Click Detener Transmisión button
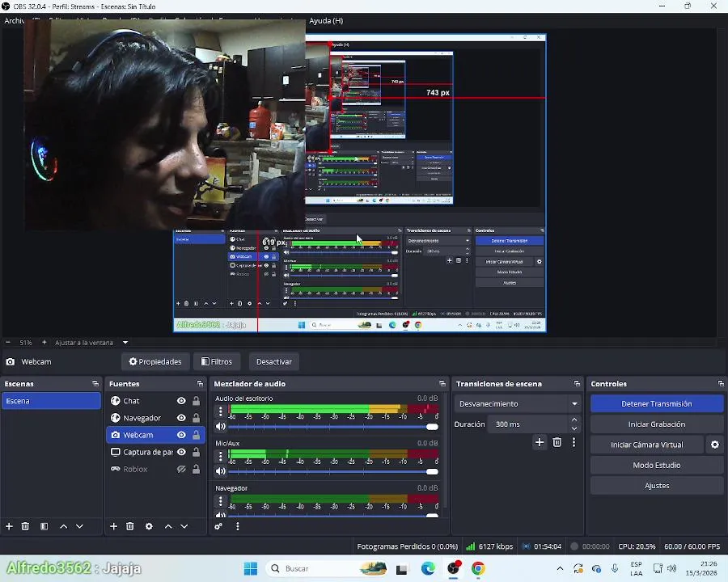The image size is (728, 582). [x=657, y=404]
